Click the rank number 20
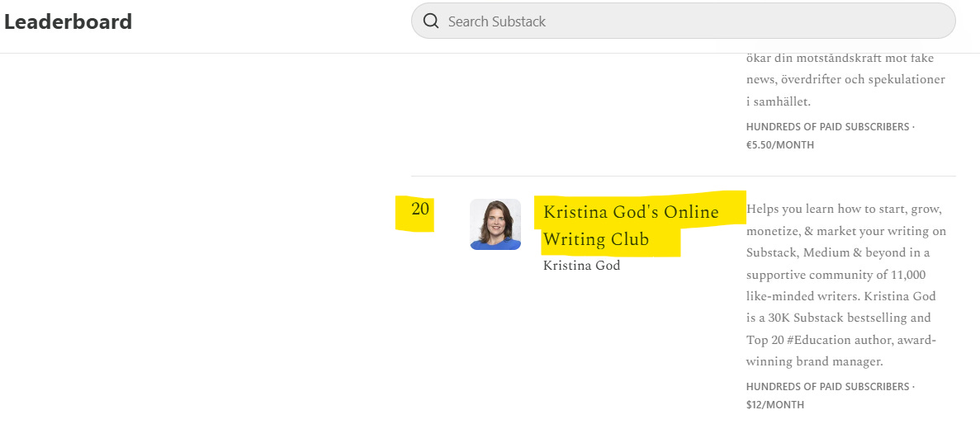 tap(420, 209)
